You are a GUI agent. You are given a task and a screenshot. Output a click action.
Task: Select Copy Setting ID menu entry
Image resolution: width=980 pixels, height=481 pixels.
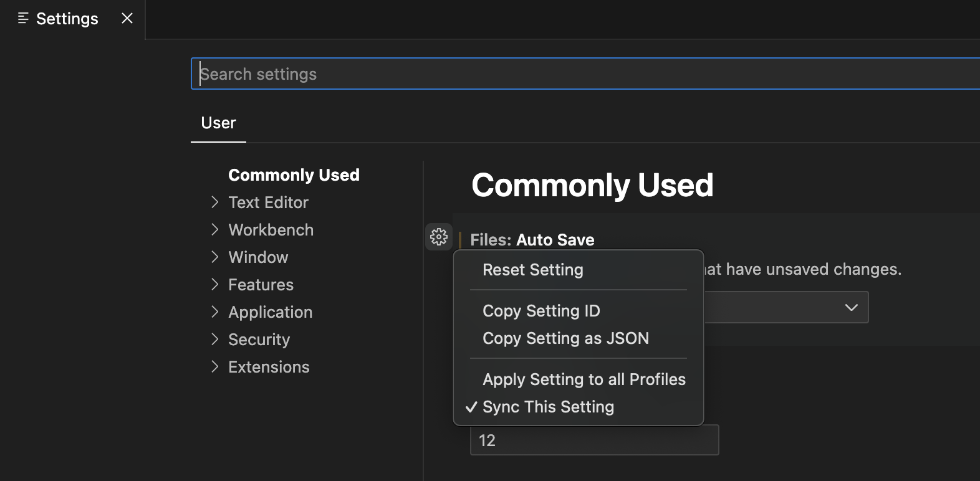point(540,311)
